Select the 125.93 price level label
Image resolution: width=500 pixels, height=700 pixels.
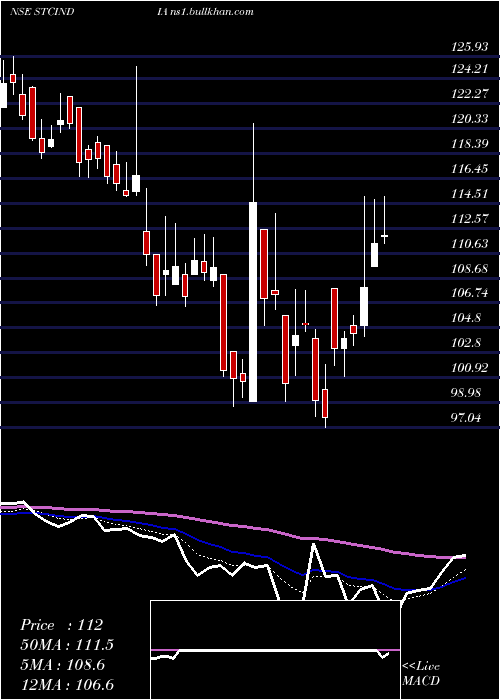click(x=469, y=46)
